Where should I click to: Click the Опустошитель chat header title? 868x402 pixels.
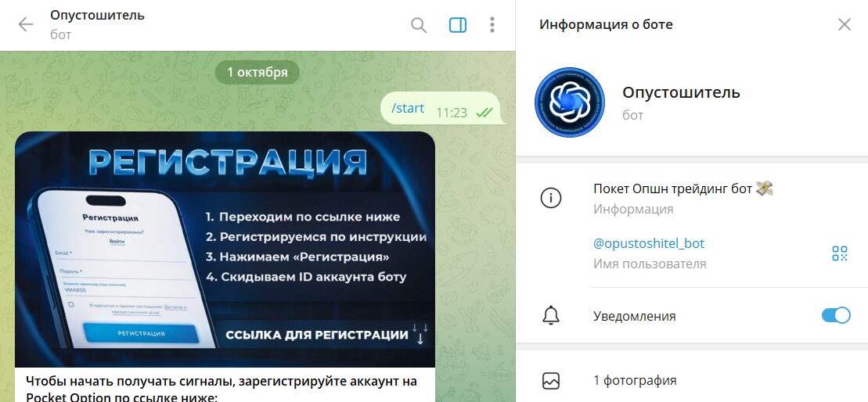point(97,16)
